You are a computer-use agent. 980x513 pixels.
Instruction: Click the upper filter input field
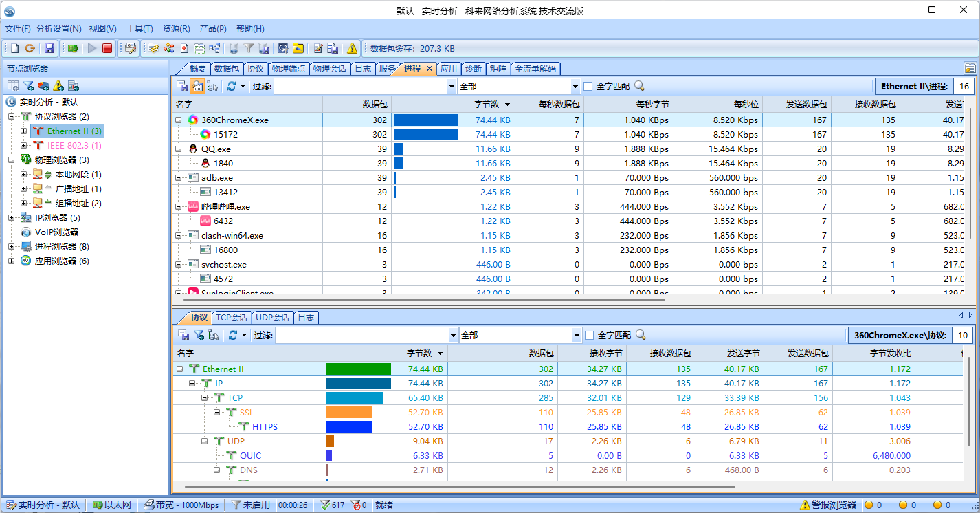pos(360,86)
